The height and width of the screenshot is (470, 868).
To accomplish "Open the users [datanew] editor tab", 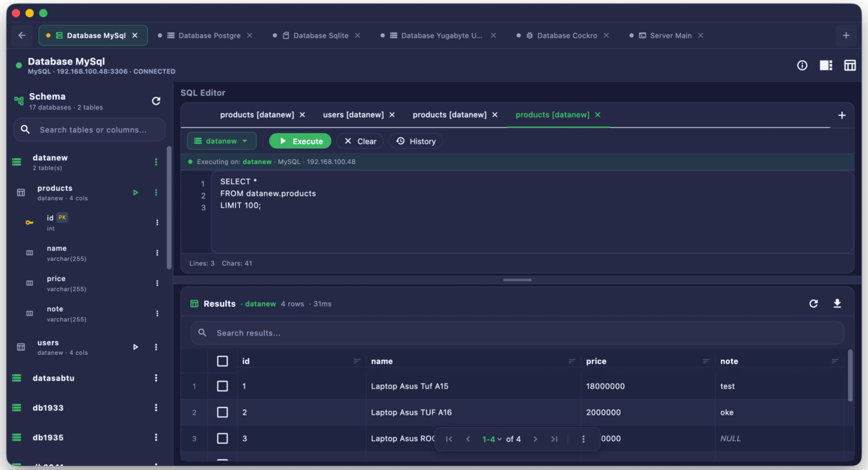I will (353, 115).
